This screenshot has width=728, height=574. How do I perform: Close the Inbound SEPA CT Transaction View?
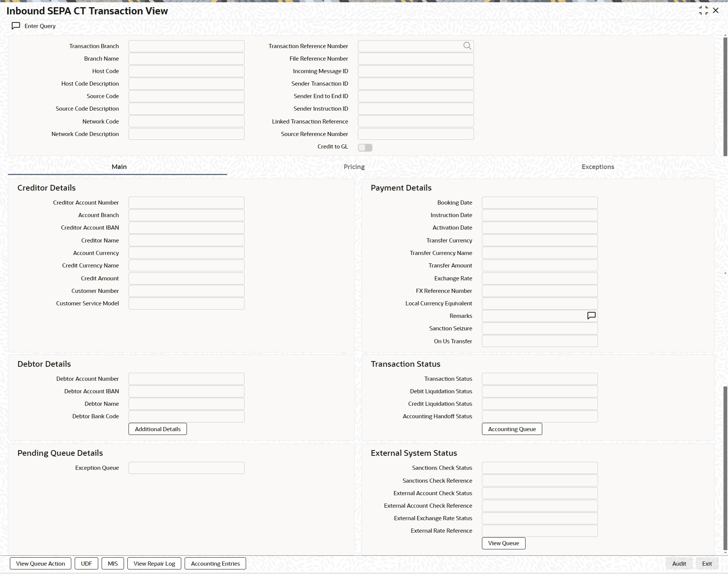[716, 11]
